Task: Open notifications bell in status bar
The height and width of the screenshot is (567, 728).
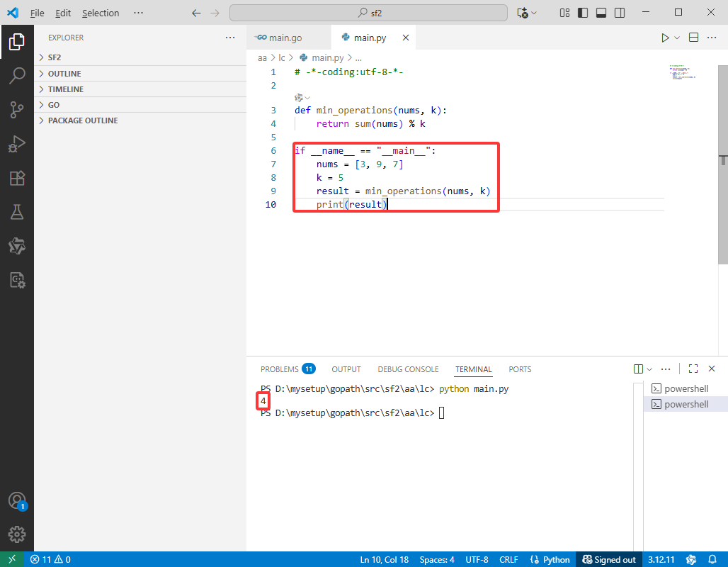Action: click(x=712, y=560)
